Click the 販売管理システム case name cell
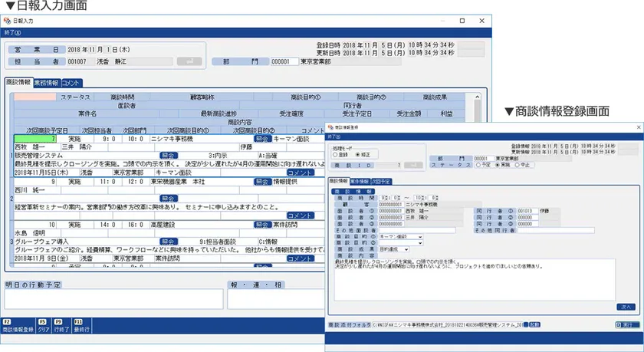This screenshot has height=352, width=644. click(86, 156)
